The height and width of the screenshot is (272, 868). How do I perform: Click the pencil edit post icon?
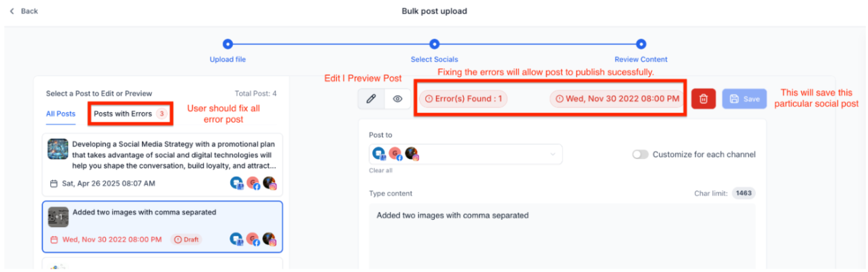371,99
